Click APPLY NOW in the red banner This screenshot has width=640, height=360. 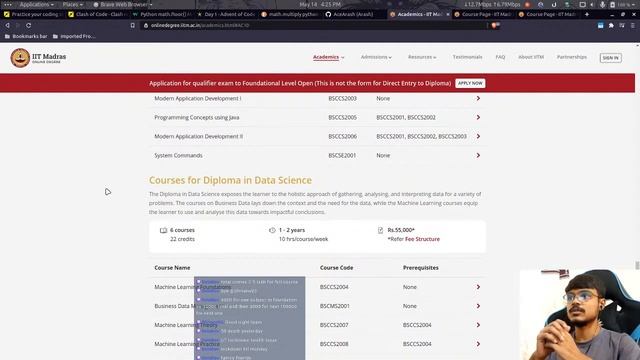(470, 83)
